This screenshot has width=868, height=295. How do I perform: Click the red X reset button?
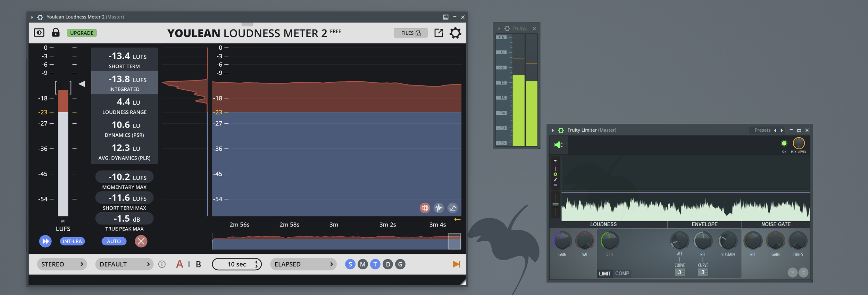pyautogui.click(x=141, y=241)
